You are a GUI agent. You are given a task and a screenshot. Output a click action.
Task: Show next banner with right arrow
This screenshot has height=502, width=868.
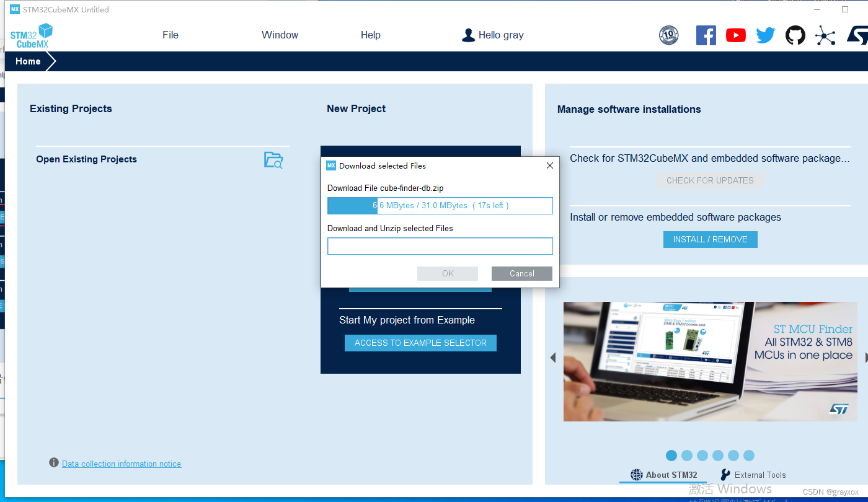tap(866, 357)
